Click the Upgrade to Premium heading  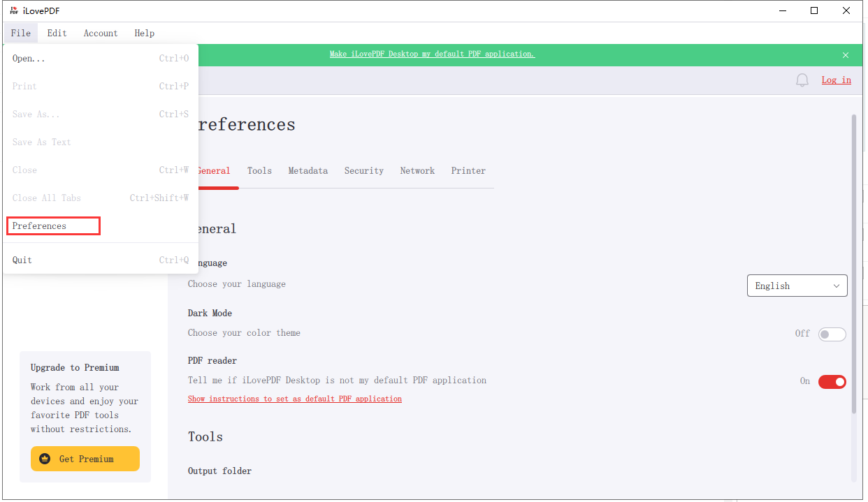click(75, 368)
